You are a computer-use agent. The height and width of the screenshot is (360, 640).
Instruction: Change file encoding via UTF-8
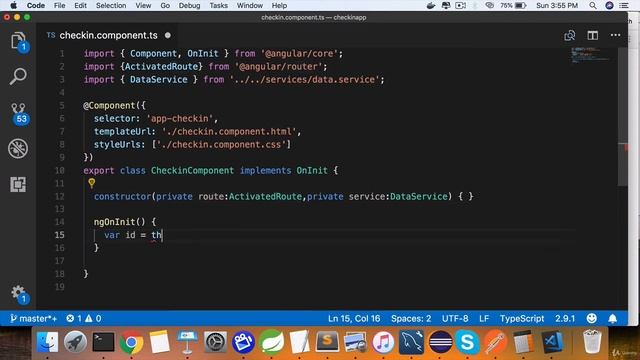[x=455, y=318]
